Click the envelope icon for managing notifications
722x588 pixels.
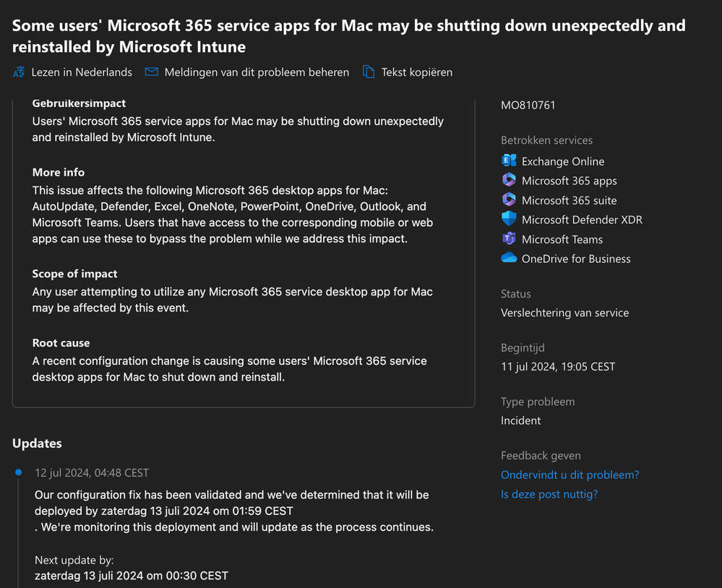tap(152, 72)
